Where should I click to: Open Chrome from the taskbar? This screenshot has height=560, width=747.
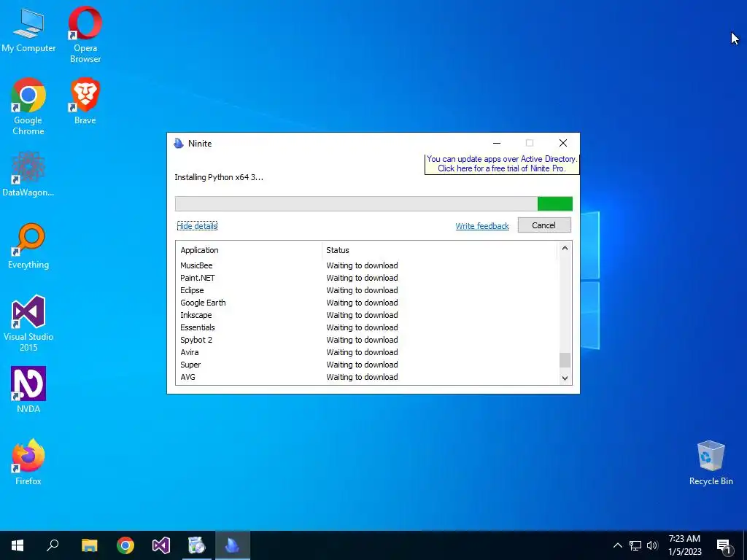[125, 545]
